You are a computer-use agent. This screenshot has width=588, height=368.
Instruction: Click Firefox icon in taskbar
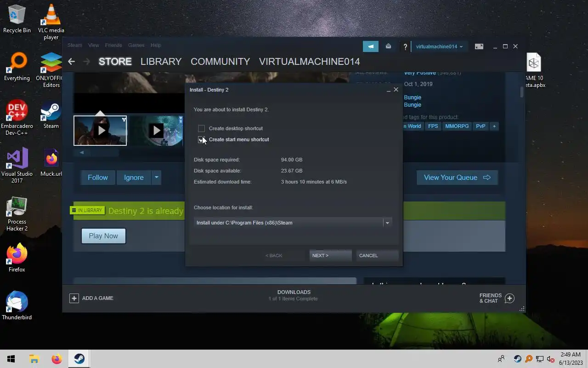point(57,359)
